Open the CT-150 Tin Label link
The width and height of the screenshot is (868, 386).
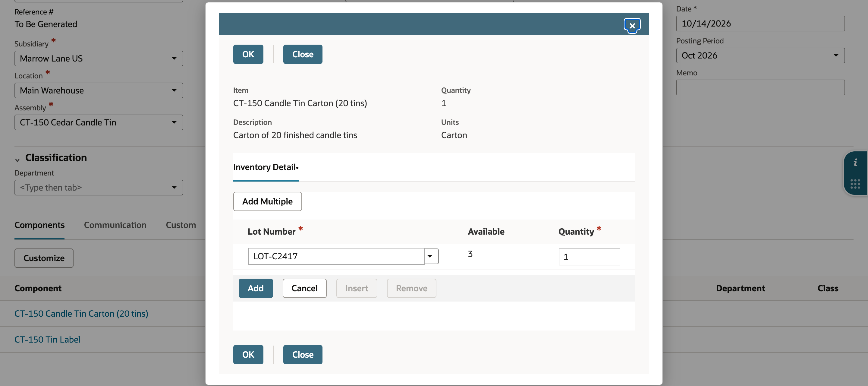(x=47, y=340)
